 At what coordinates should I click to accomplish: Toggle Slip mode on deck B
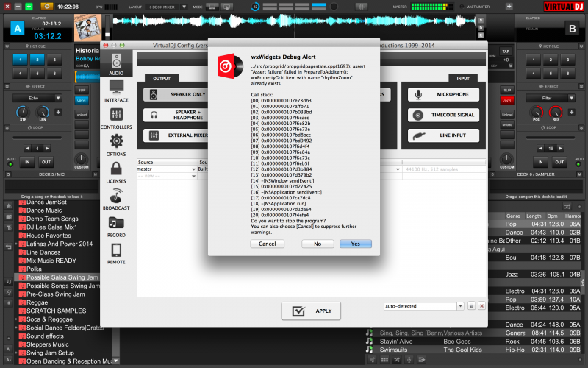506,90
